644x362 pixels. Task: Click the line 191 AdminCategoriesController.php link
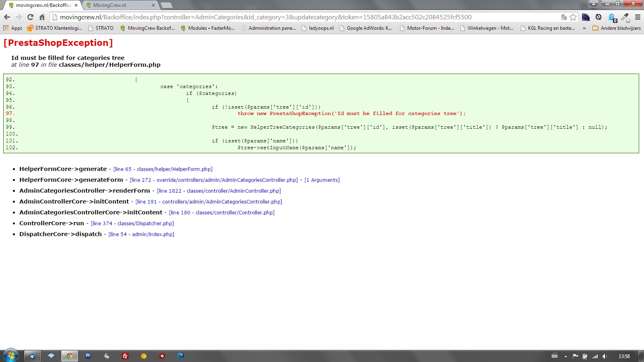pos(209,202)
